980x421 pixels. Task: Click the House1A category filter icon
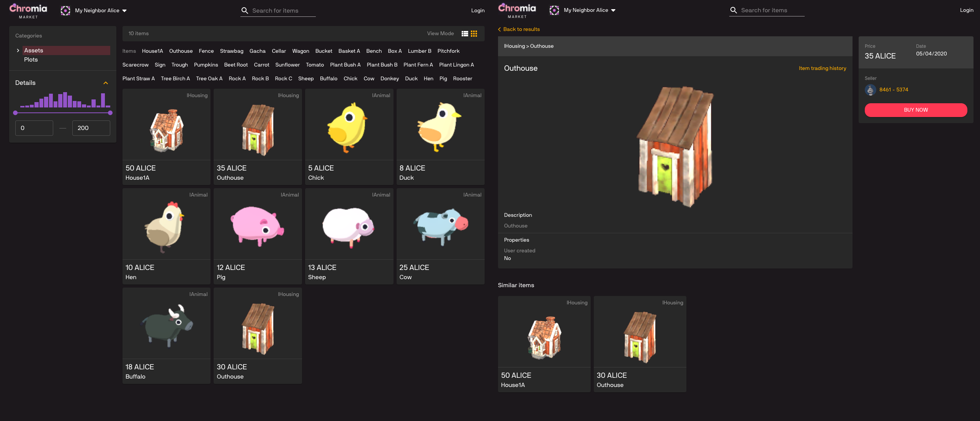tap(152, 51)
